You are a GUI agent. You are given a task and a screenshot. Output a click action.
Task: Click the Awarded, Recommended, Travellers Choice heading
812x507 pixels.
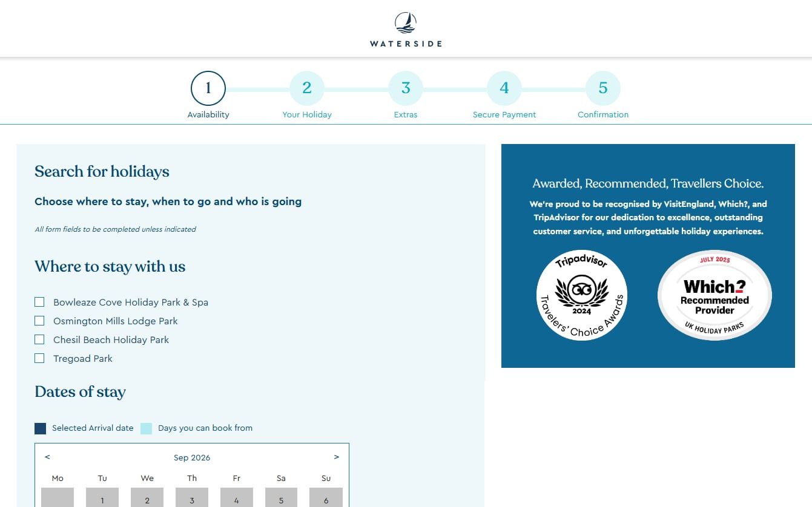[x=648, y=183]
